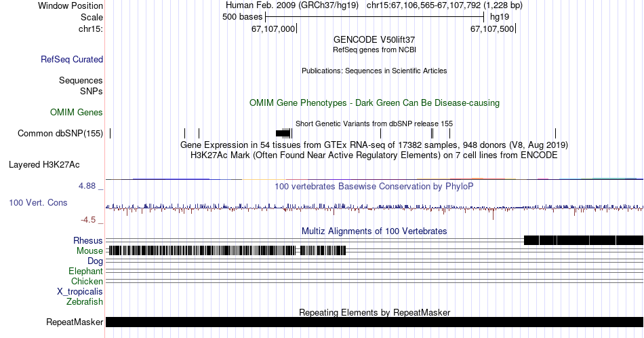Click the H3K27Ac Mark ENCODE title
The width and height of the screenshot is (644, 338).
(374, 155)
